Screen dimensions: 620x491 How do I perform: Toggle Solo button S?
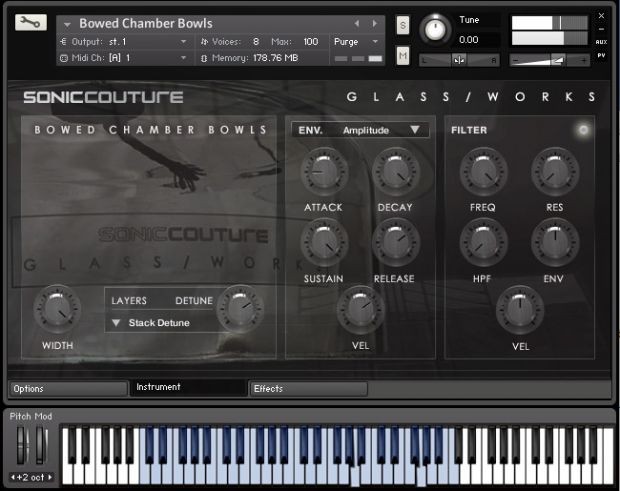tap(403, 25)
